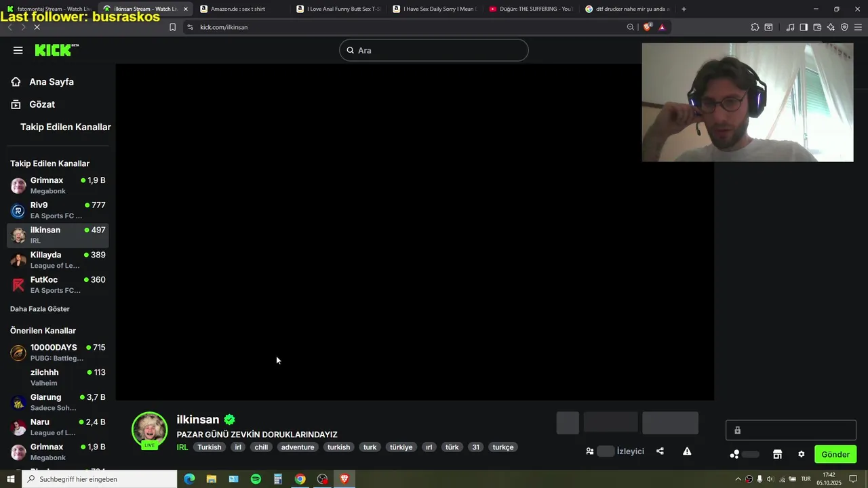
Task: Select the turkçe tag
Action: point(503,447)
